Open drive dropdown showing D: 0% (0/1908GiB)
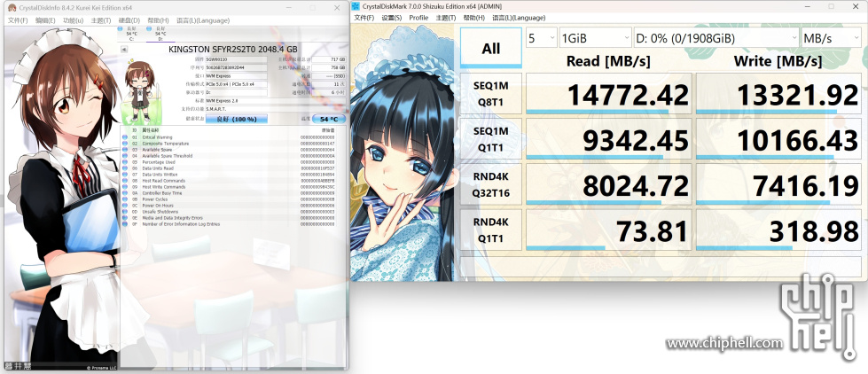868x374 pixels. tap(716, 38)
